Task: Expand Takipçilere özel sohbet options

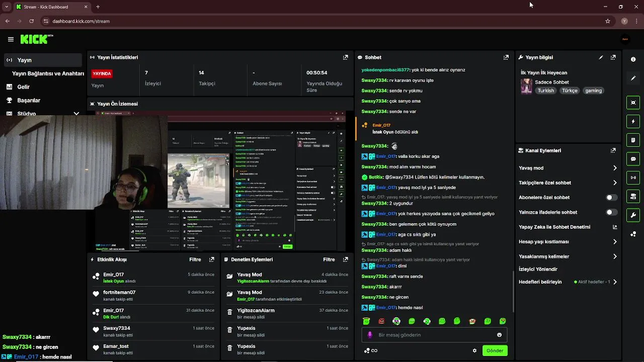Action: [x=615, y=183]
